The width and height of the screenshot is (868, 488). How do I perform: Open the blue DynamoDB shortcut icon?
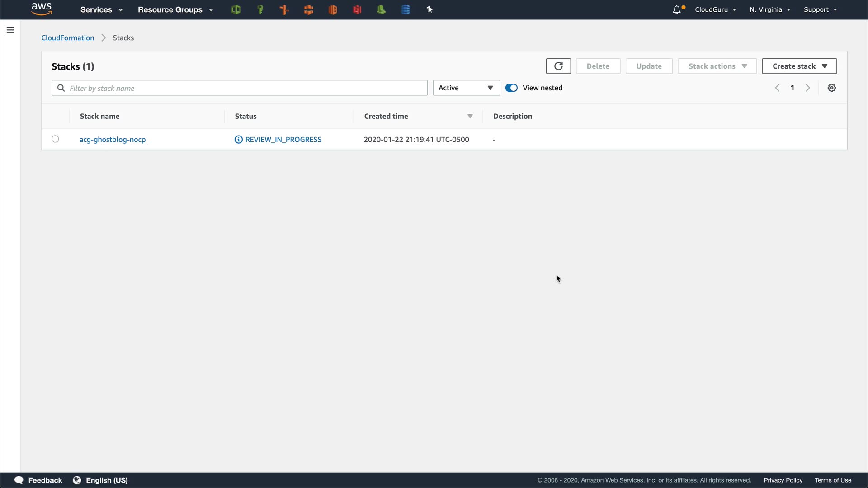406,9
